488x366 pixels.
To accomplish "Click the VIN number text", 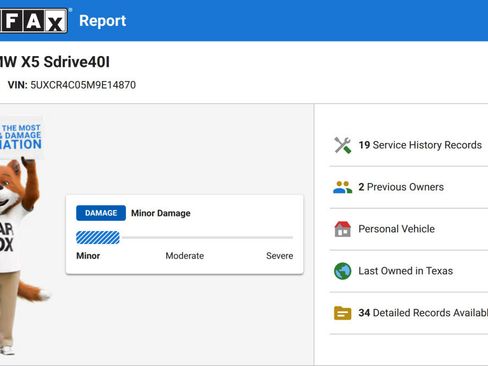I will (x=83, y=85).
